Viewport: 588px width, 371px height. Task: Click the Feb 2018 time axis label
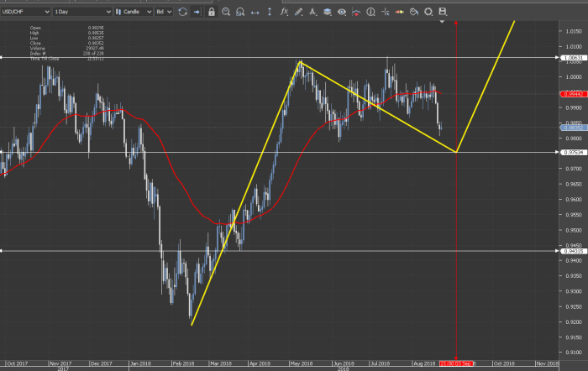click(x=183, y=363)
